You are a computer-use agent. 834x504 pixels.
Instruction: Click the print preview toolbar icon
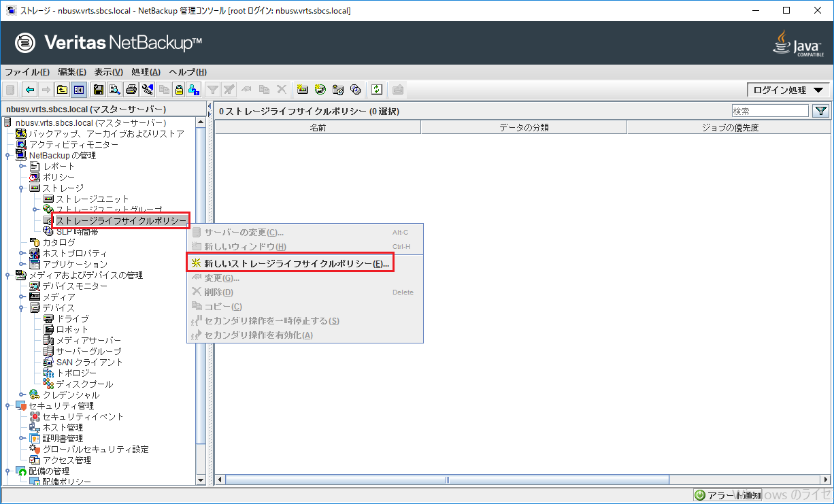click(x=115, y=90)
